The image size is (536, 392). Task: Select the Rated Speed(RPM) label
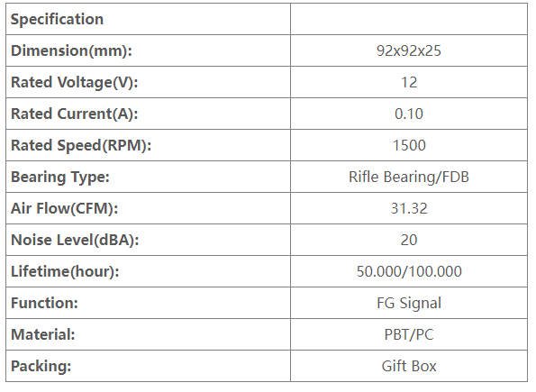point(81,145)
